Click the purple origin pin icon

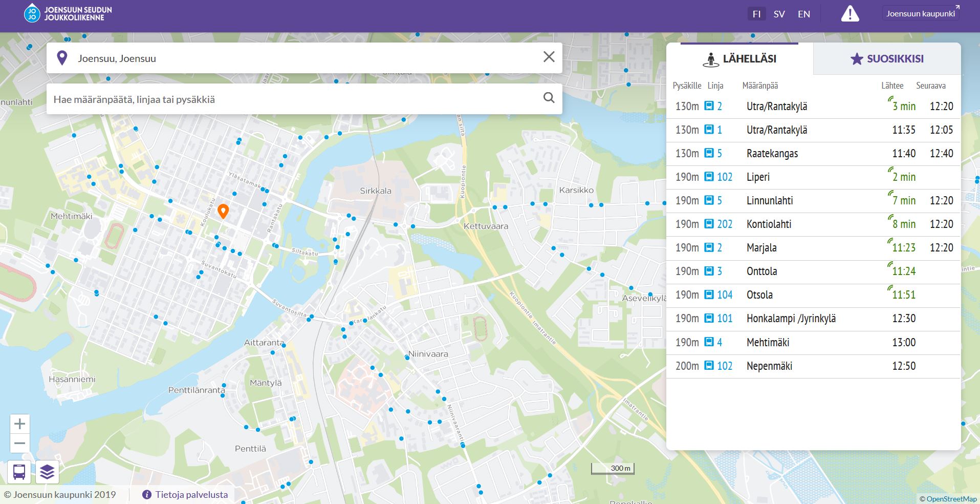[x=62, y=58]
